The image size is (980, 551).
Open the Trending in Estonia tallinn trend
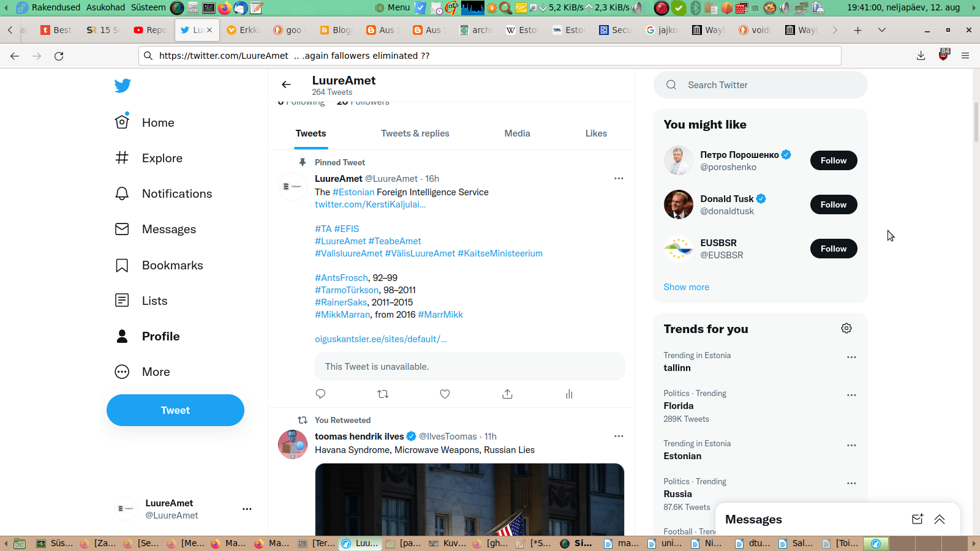677,368
